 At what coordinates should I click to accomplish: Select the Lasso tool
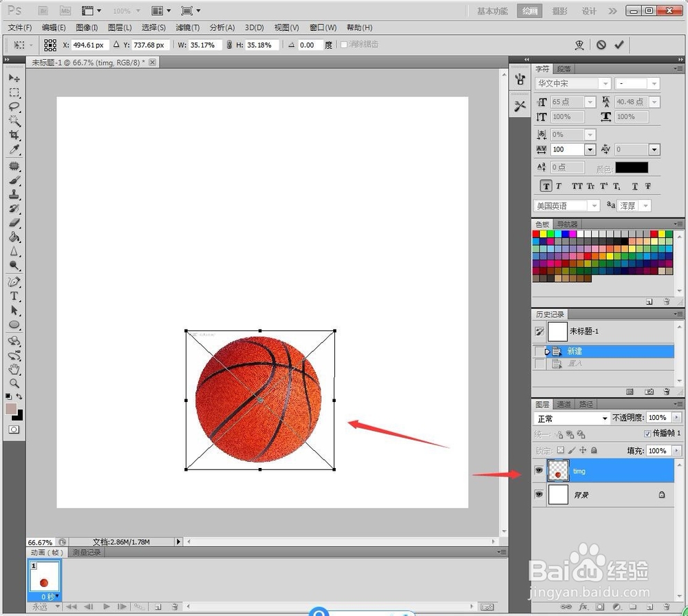tap(14, 107)
